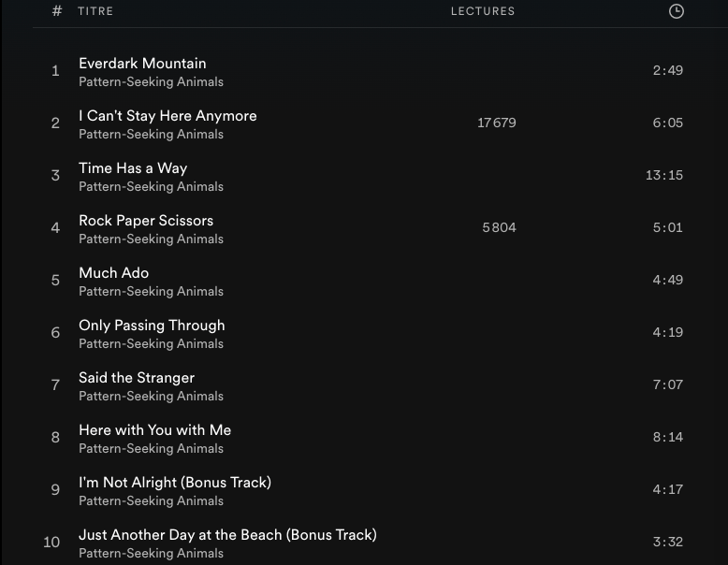Click the Much Ado song title
Viewport: 728px width, 565px height.
click(113, 273)
